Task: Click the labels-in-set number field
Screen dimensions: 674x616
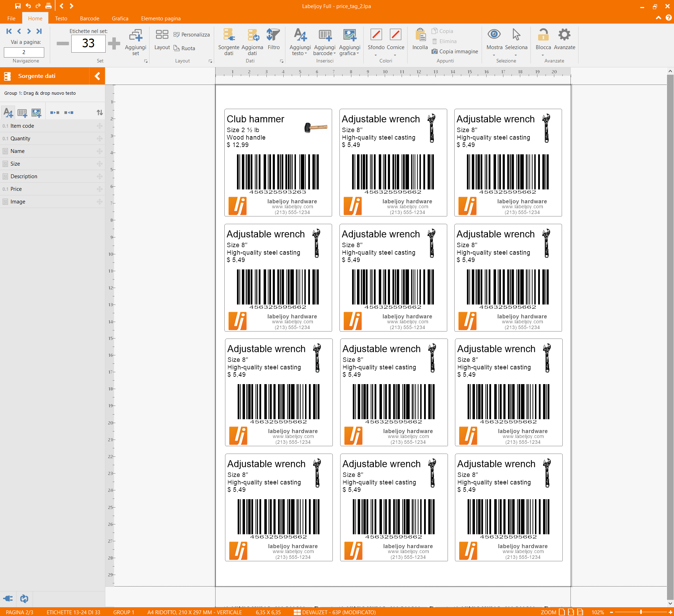Action: pyautogui.click(x=88, y=43)
